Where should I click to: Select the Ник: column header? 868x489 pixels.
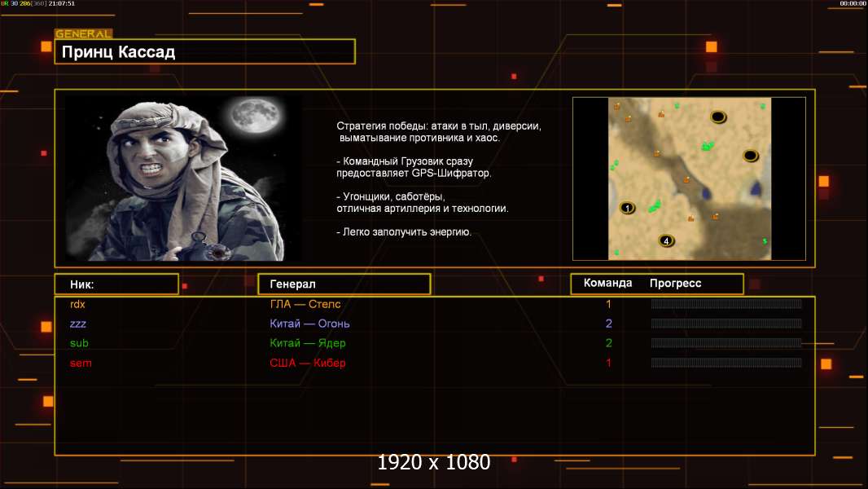coord(116,284)
